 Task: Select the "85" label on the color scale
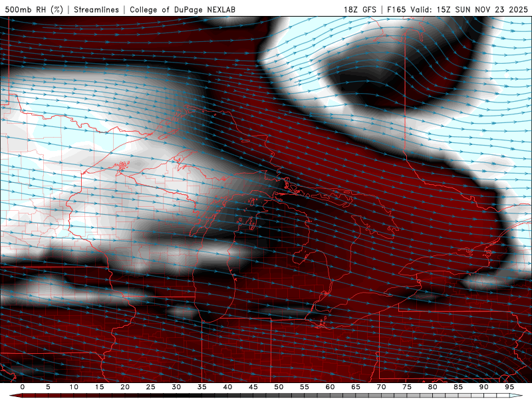coord(458,387)
